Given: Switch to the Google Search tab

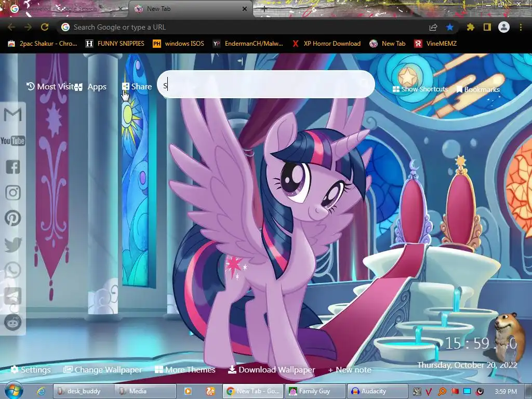Looking at the screenshot, I should click(x=64, y=9).
